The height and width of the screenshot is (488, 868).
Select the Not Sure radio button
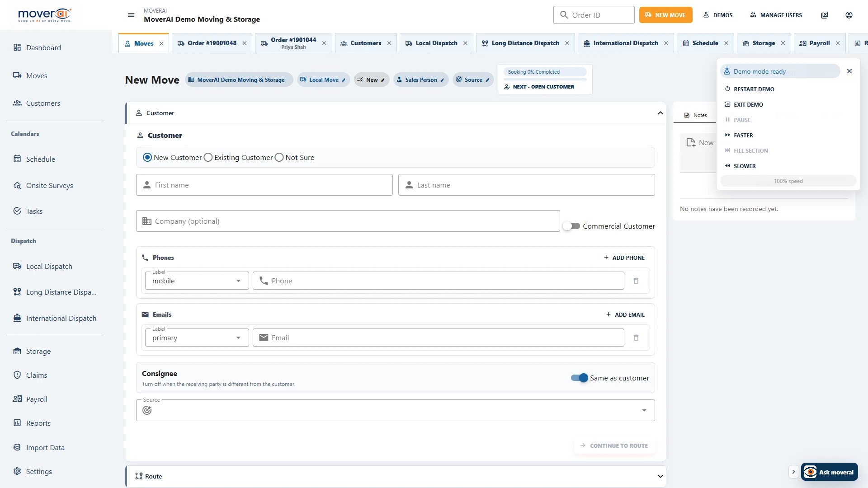pos(279,157)
